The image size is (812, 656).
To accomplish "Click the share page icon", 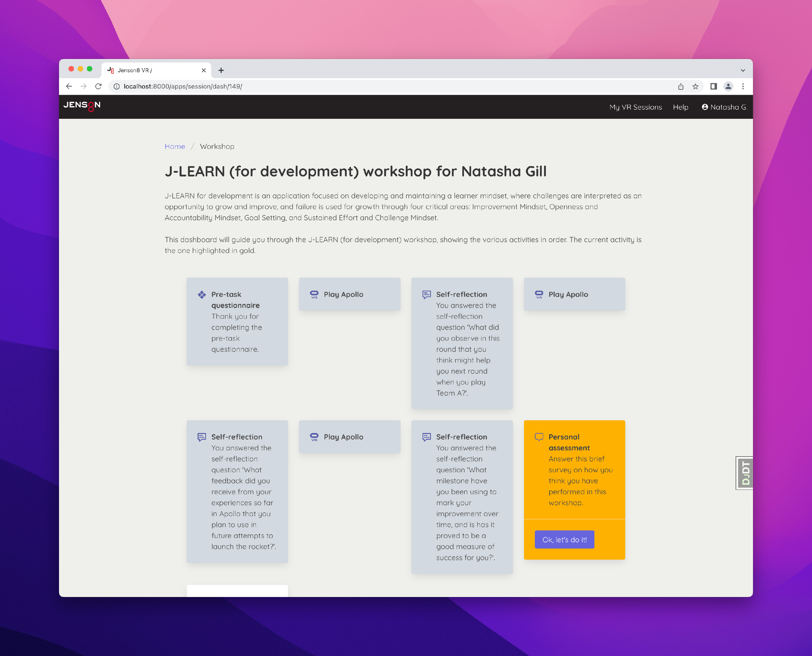I will [x=680, y=87].
